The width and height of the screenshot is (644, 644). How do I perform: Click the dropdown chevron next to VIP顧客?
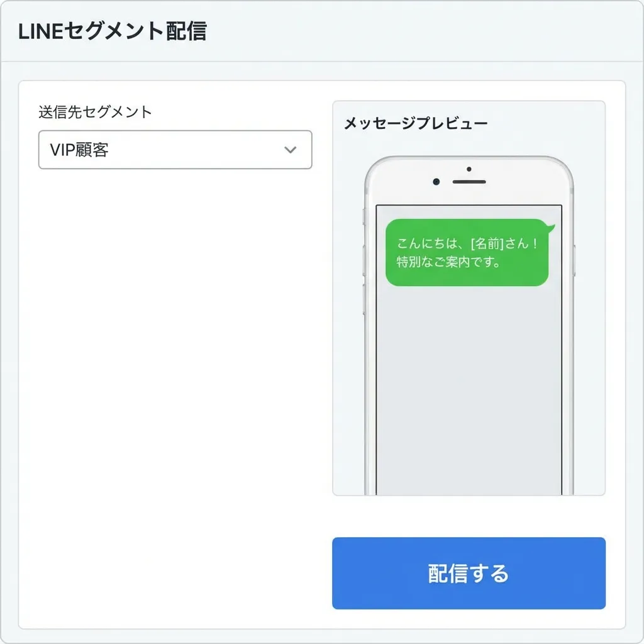[x=291, y=150]
